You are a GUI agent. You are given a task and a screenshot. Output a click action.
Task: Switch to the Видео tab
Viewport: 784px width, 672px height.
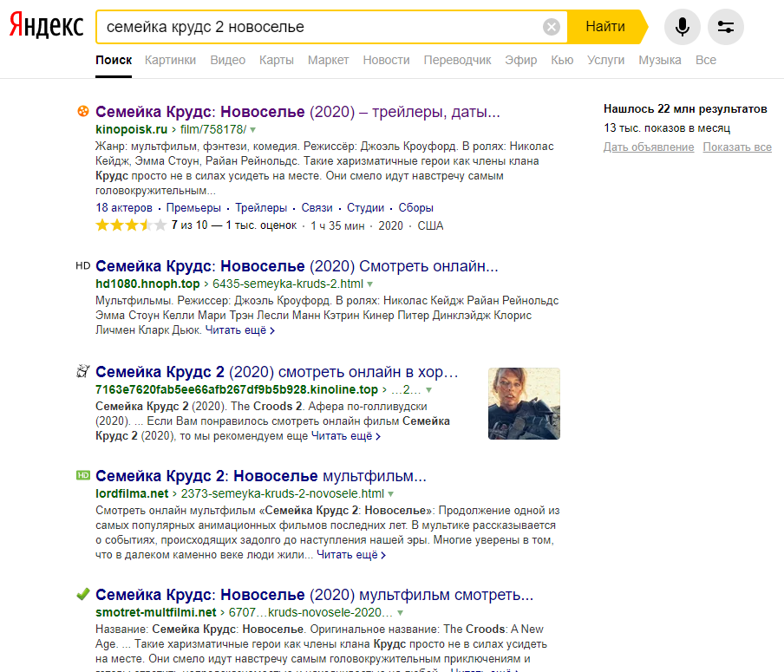227,60
